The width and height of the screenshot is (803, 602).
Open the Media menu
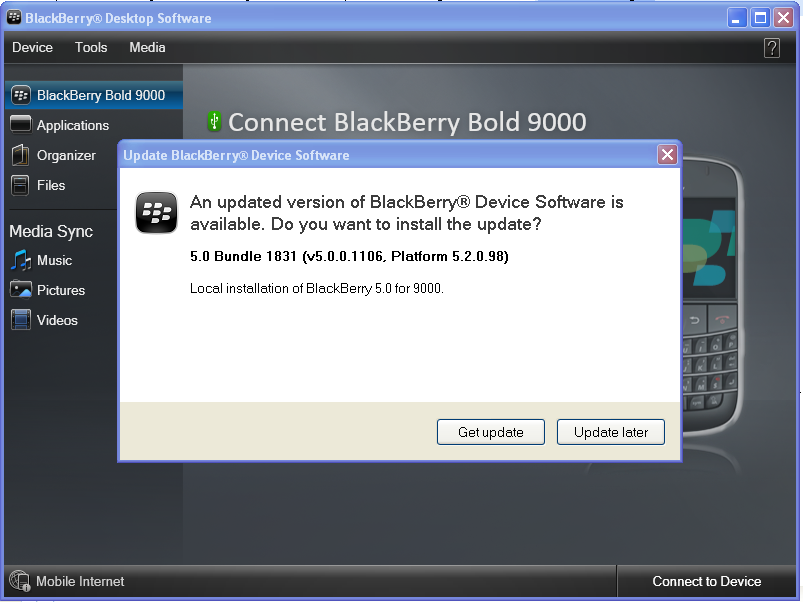147,48
